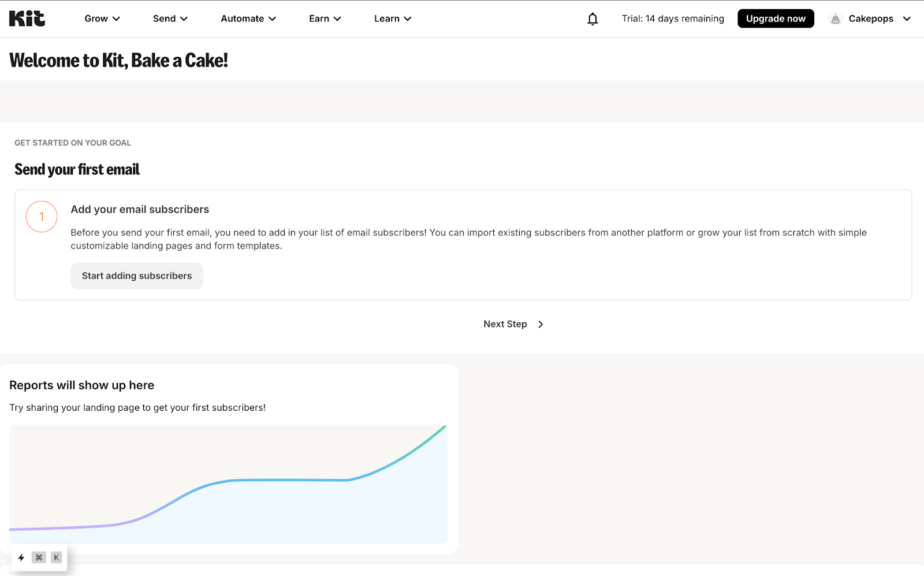
Task: Click the arrow beside Next Step
Action: coord(541,324)
